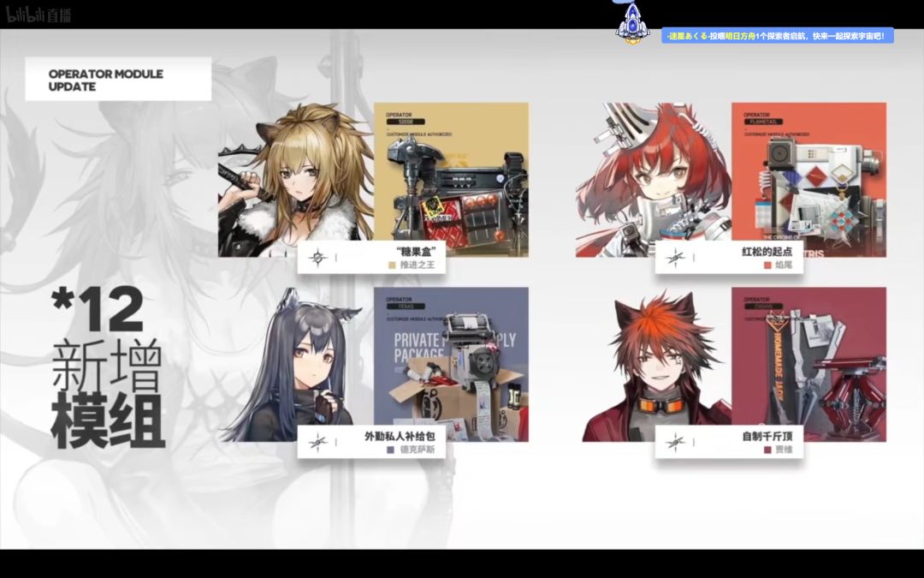
Task: Click the purple swatch next to 德克萨斯
Action: pyautogui.click(x=390, y=450)
